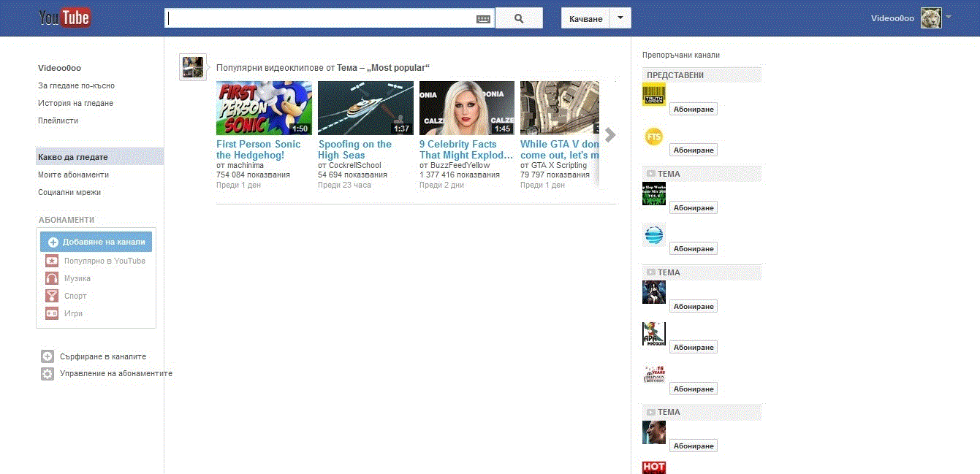980x474 pixels.
Task: Click the magnifier search button
Action: [x=519, y=18]
